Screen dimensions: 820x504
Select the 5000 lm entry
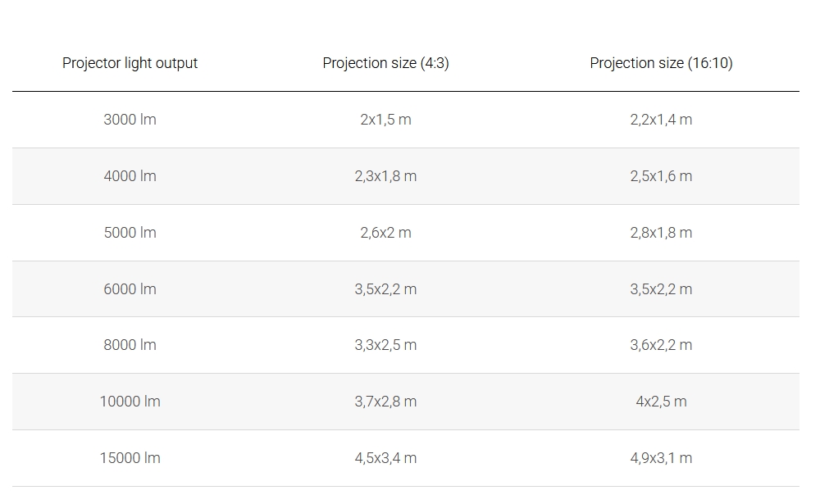point(130,233)
